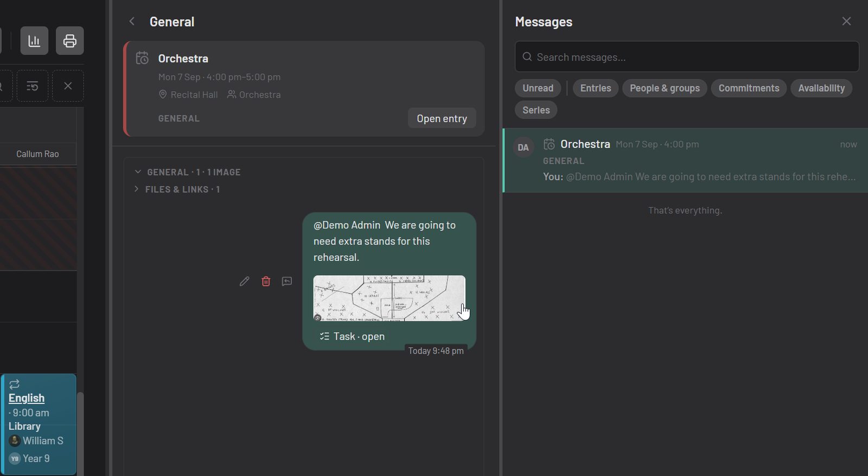Image resolution: width=868 pixels, height=476 pixels.
Task: Filter messages by Entries
Action: tap(596, 88)
